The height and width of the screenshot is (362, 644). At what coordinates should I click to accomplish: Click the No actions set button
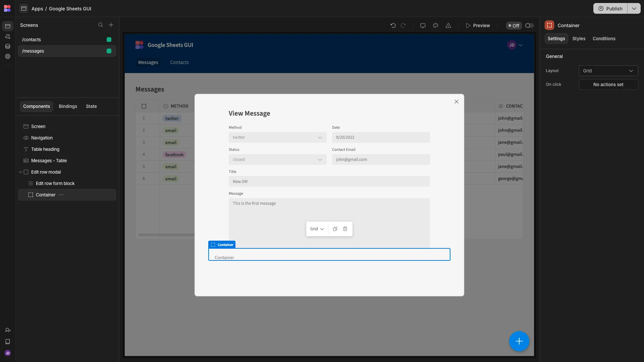coord(608,84)
